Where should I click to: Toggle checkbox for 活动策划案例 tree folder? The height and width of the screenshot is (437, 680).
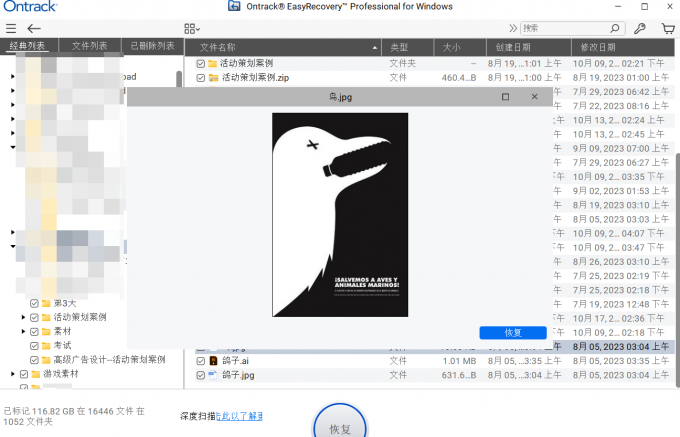tap(34, 318)
